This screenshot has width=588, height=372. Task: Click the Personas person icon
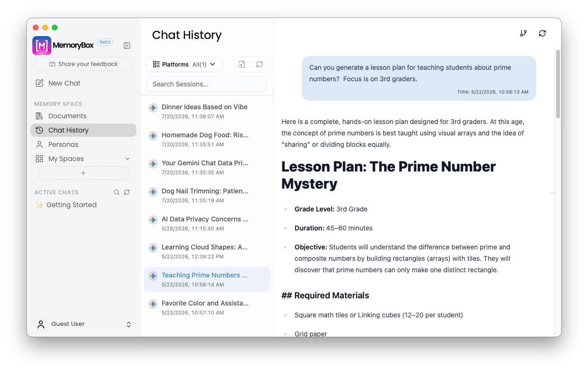click(39, 144)
